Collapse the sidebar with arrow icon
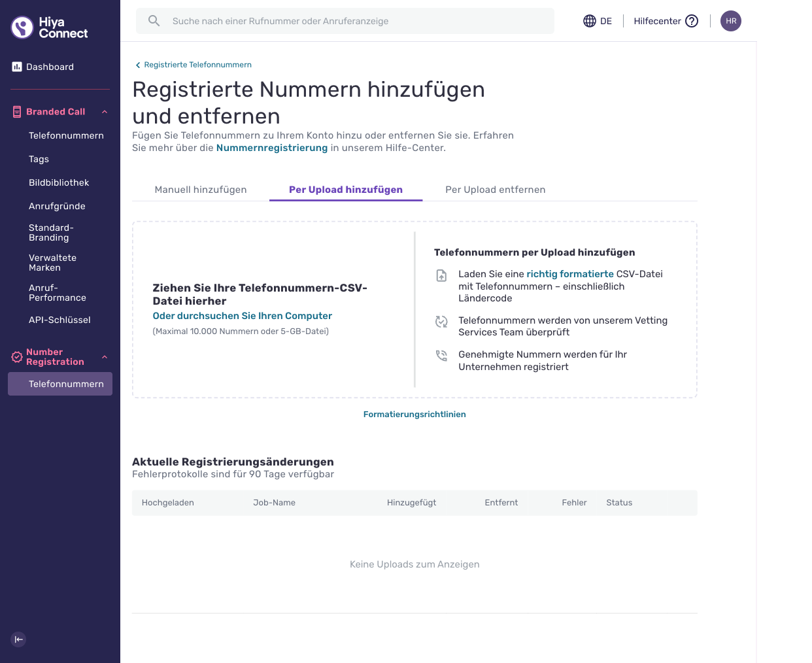 tap(18, 639)
